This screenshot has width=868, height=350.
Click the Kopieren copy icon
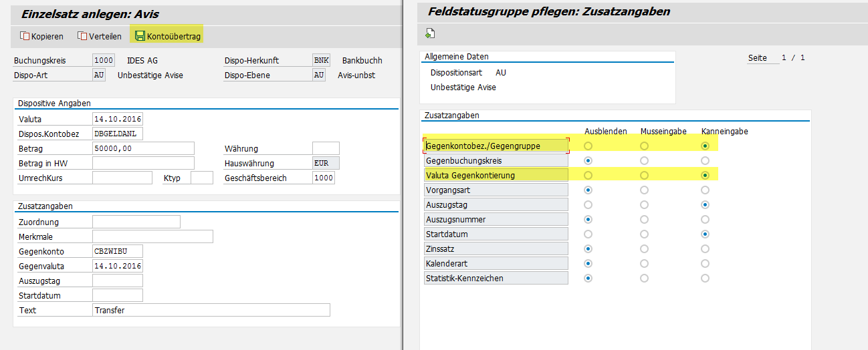(x=25, y=36)
